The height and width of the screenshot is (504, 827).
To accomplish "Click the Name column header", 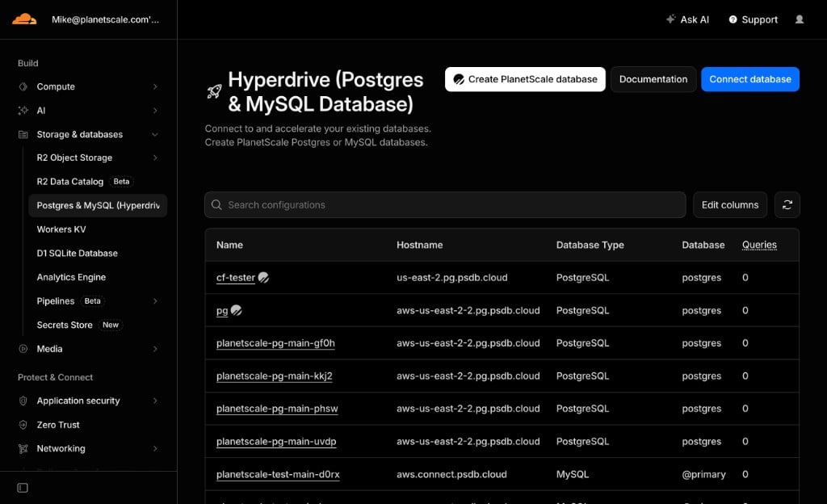I will click(229, 245).
